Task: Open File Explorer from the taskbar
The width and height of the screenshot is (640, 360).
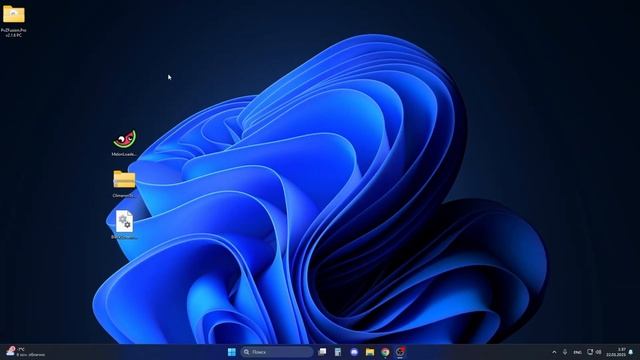Action: (x=370, y=352)
